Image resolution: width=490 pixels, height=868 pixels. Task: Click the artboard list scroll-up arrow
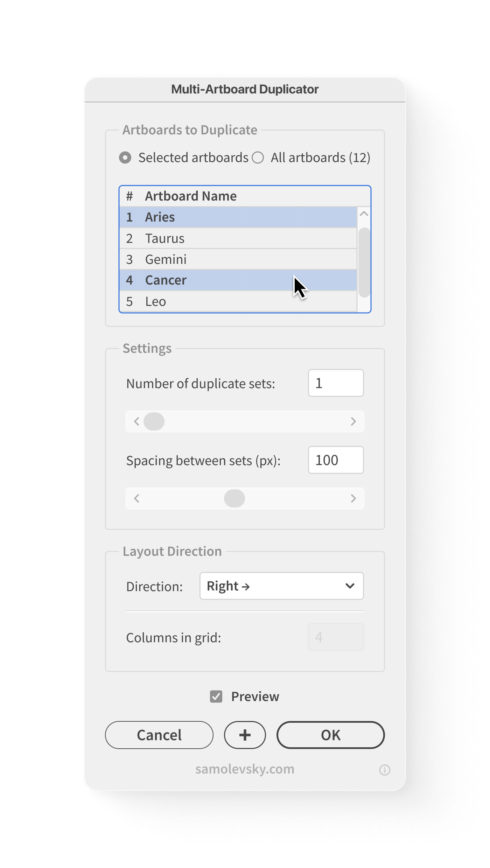(x=364, y=213)
